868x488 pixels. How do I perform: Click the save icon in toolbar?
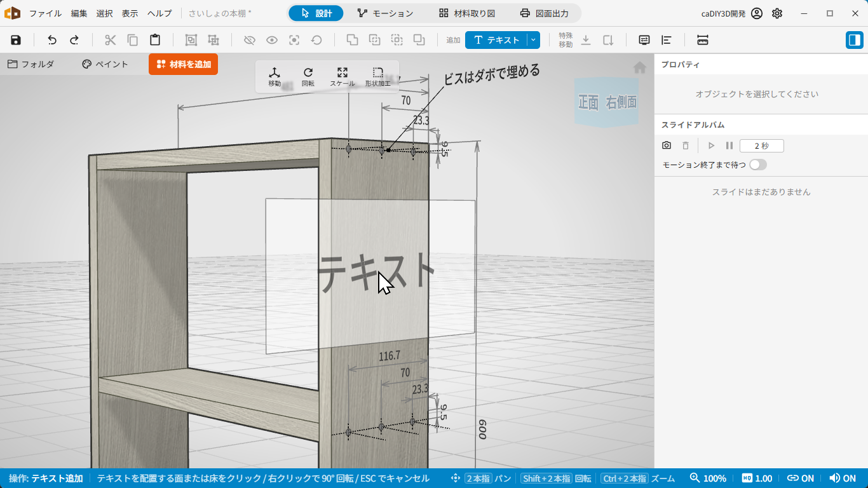tap(16, 40)
